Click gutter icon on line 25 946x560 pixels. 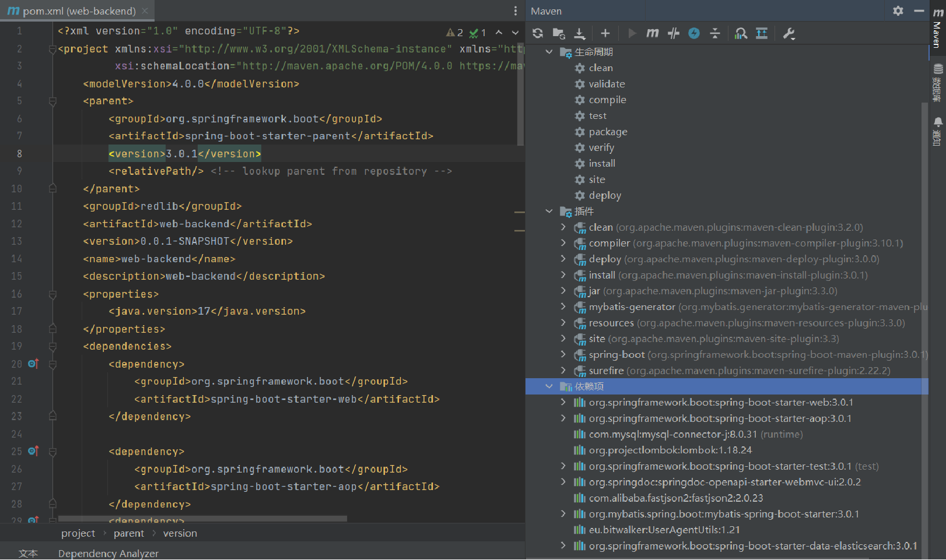pos(33,451)
